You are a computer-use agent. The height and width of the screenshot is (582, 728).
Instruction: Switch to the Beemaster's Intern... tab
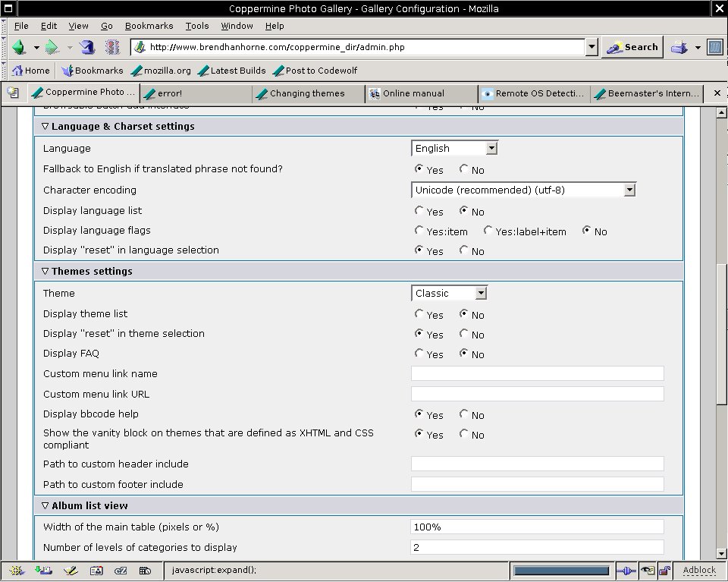646,93
